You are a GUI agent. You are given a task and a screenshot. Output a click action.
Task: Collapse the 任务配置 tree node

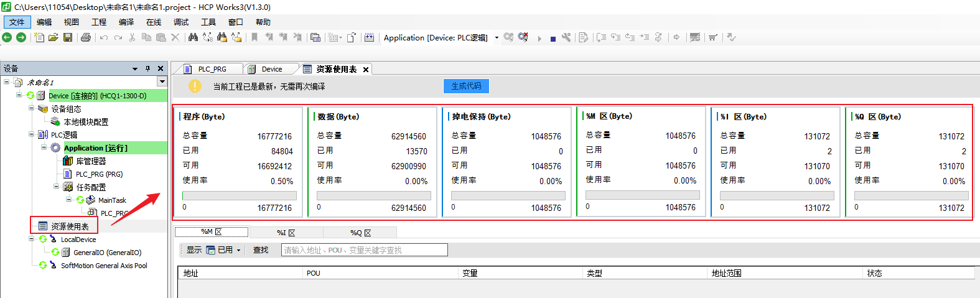(57, 187)
